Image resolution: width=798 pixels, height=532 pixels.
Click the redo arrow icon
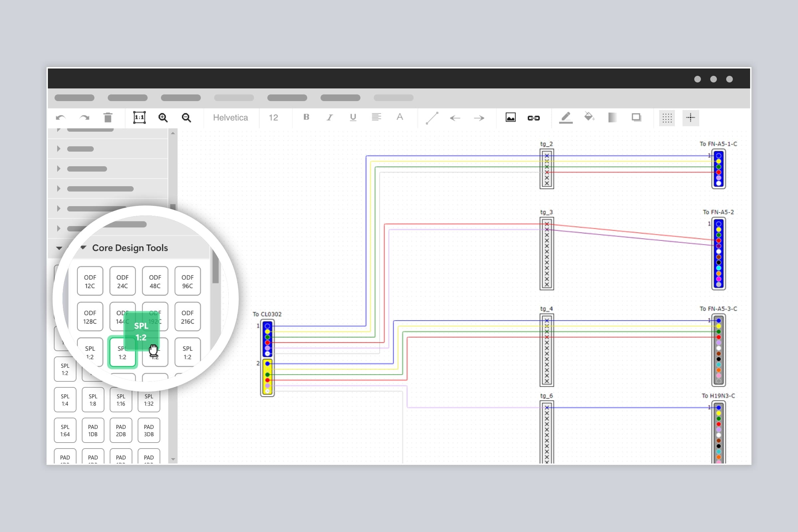tap(84, 118)
